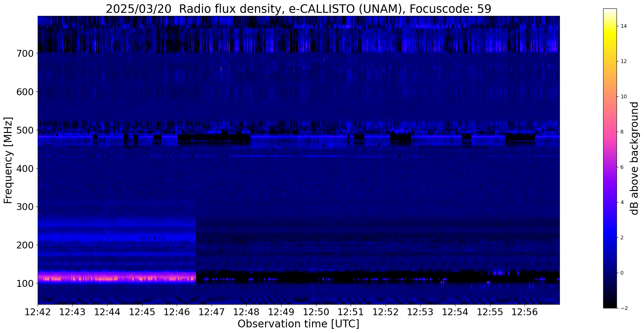Click the 12:44 time tick label
Image resolution: width=644 pixels, height=333 pixels.
[x=108, y=312]
